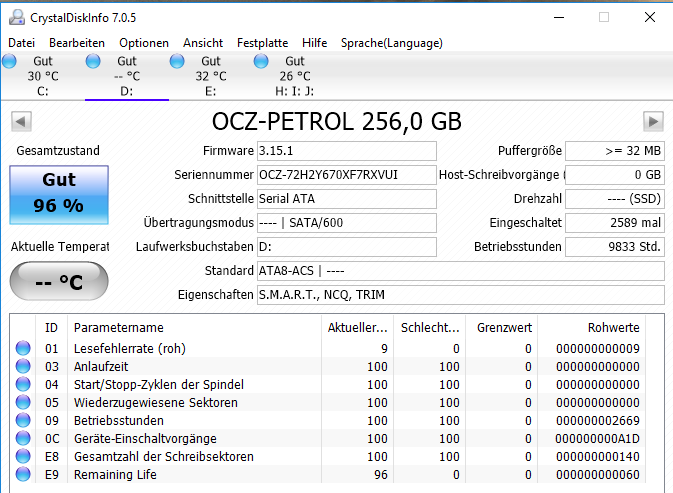Select the Wiederzugewiesene Sektoren parameter name
Image resolution: width=673 pixels, height=493 pixels.
(156, 402)
